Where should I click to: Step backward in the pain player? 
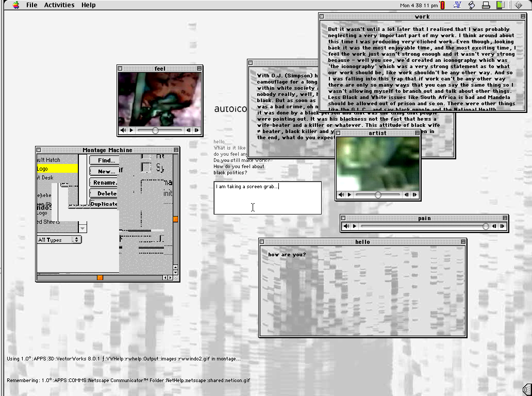(x=494, y=226)
